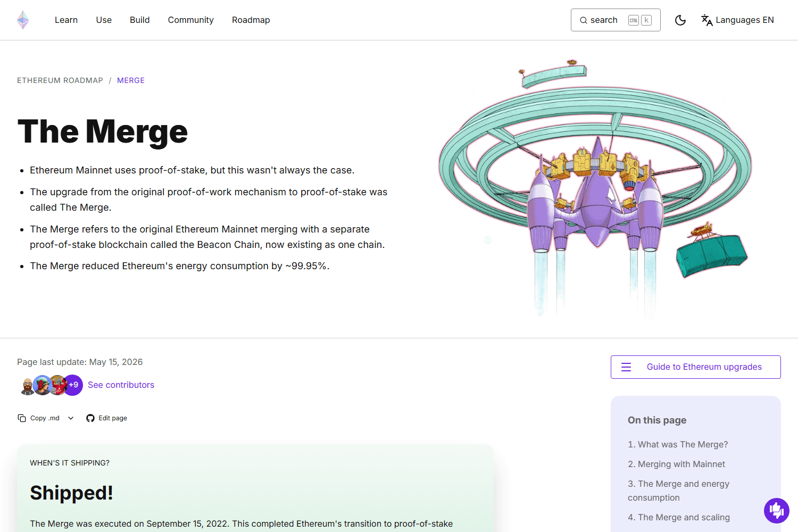
Task: Click the 'On this page' heading
Action: (657, 420)
